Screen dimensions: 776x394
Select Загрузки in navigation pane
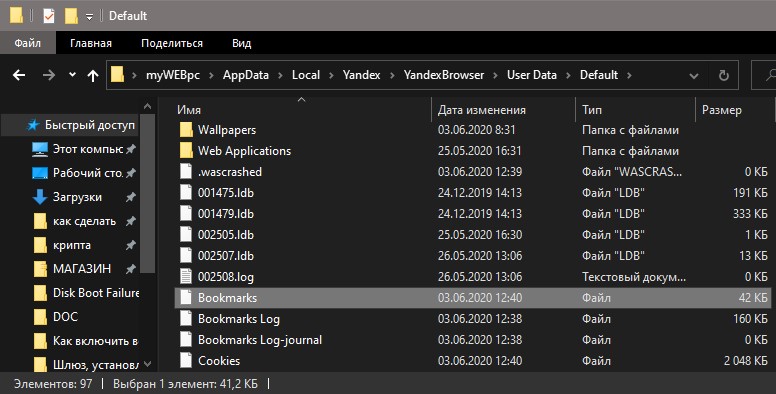(77, 197)
